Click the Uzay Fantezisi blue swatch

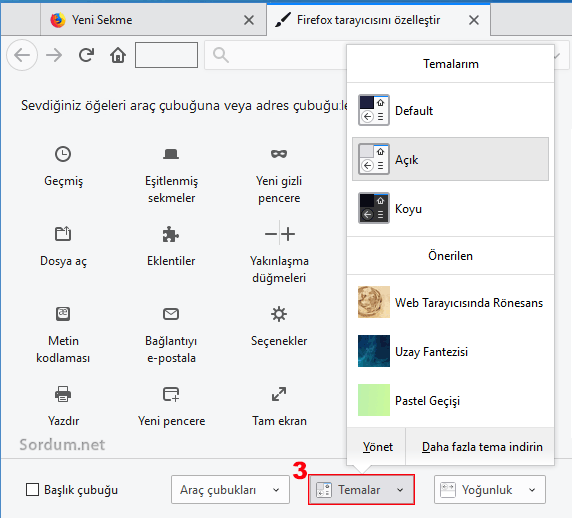(374, 351)
